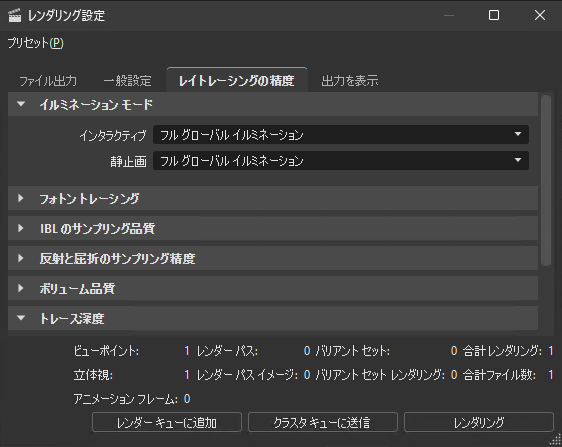Click the 合計ファイル数: label

pos(499,375)
